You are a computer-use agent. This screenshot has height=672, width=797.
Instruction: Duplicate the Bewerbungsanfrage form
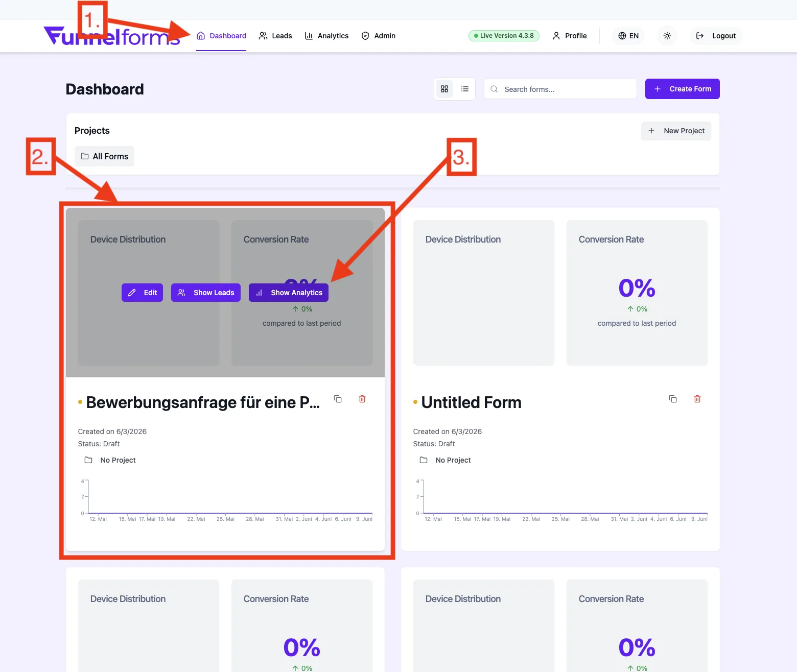[338, 399]
